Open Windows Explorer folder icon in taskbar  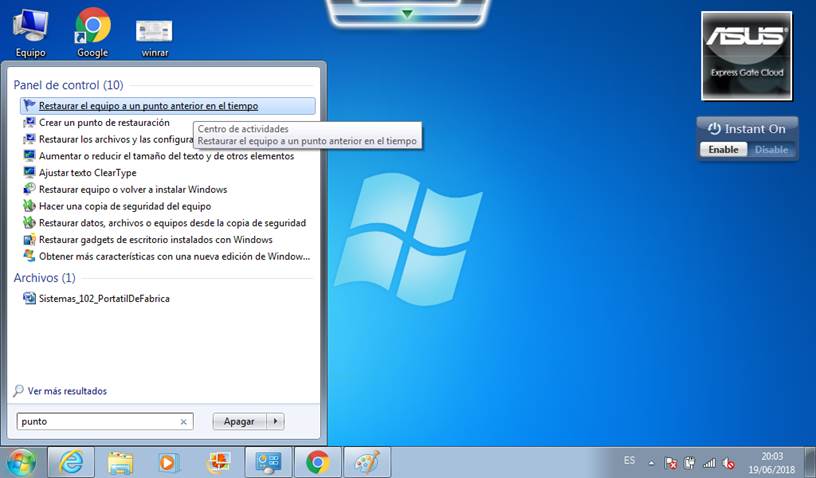coord(120,462)
